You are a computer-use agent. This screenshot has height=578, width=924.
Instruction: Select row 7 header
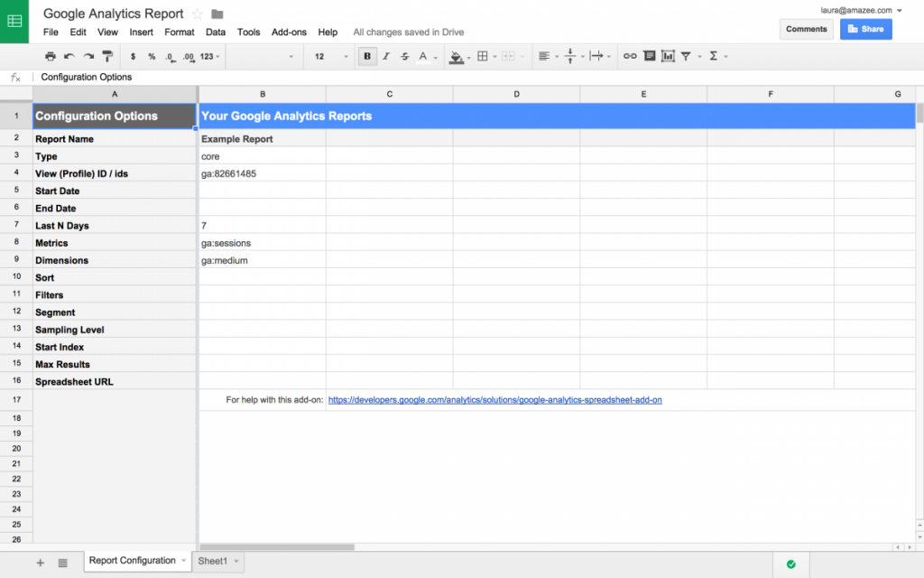point(16,225)
